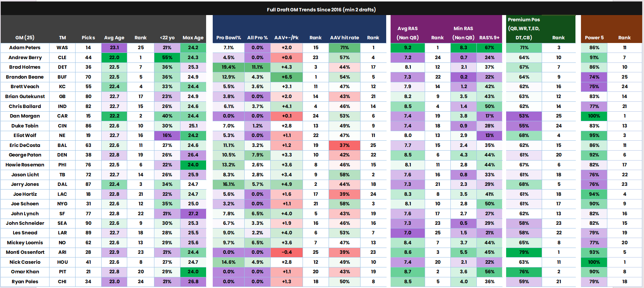Select the "All Pro %" column header
This screenshot has height=288, width=644.
coord(257,37)
